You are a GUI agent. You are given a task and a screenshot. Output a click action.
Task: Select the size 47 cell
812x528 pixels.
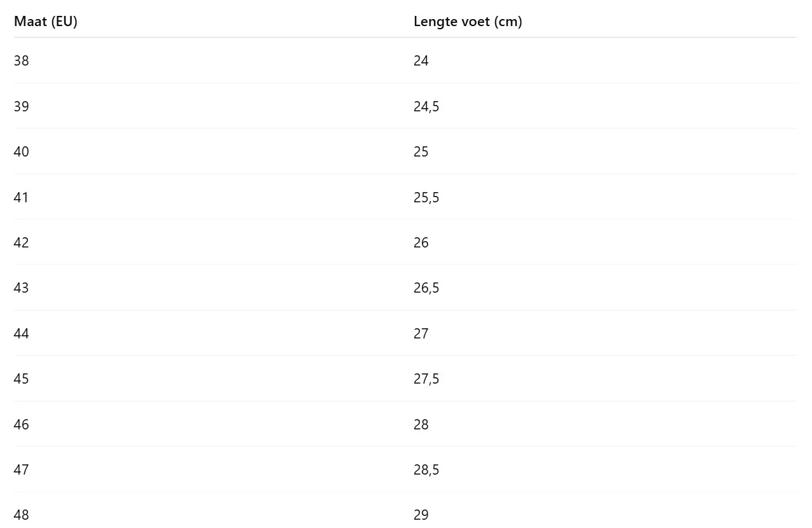point(22,470)
